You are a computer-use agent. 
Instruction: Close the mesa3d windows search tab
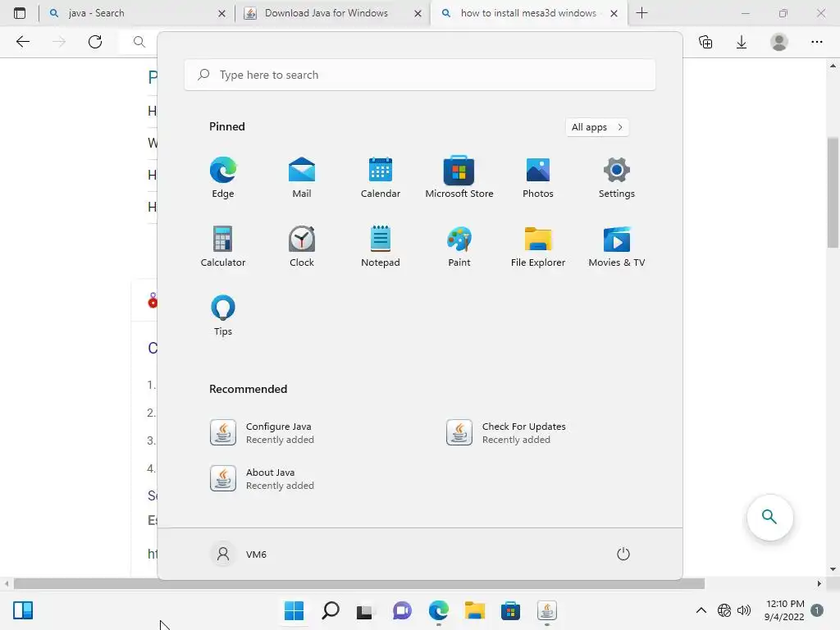pos(614,13)
